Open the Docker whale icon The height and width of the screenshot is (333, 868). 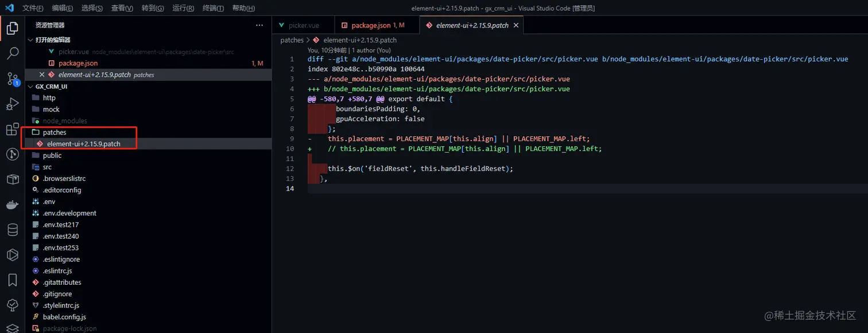point(12,205)
